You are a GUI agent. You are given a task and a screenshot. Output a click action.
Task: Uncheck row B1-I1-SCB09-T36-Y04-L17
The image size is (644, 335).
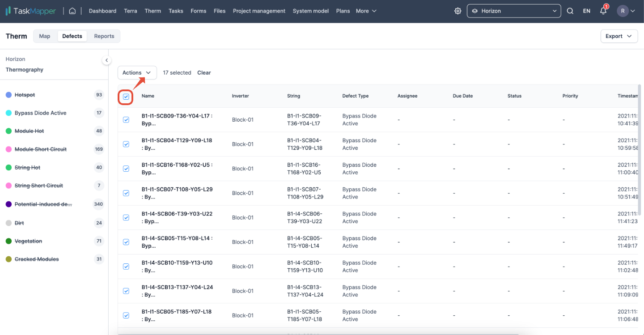click(x=126, y=120)
